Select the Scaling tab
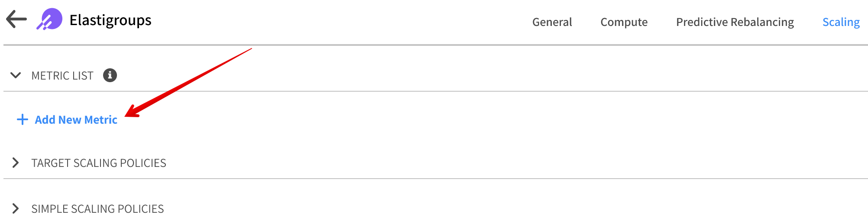The image size is (868, 224). click(841, 22)
